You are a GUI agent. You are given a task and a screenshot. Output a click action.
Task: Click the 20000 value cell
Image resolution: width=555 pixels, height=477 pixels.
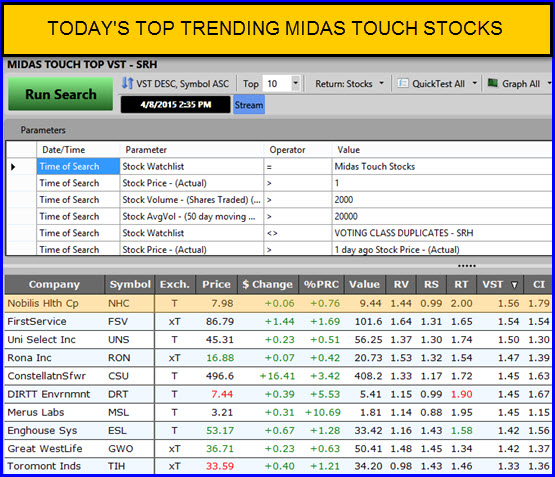(442, 216)
